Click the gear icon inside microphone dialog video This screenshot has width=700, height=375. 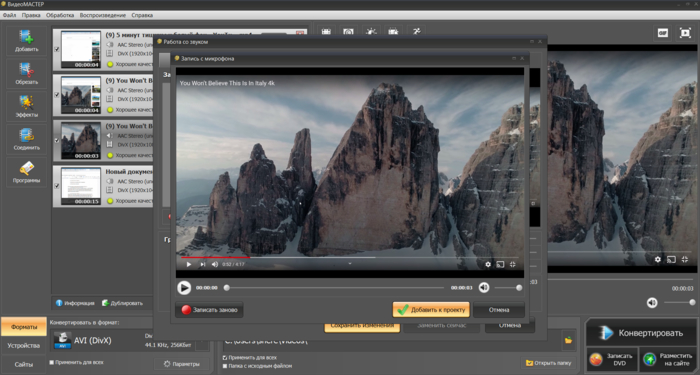tap(488, 264)
